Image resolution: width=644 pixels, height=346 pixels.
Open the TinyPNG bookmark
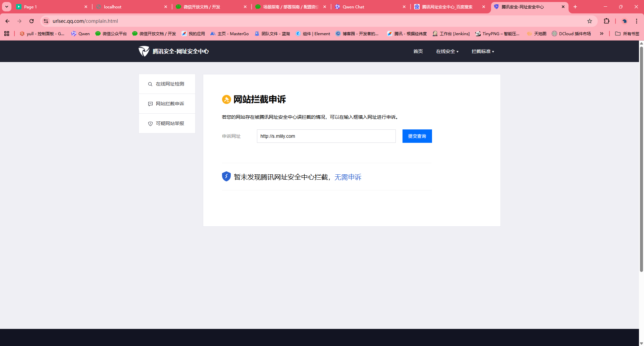[497, 34]
